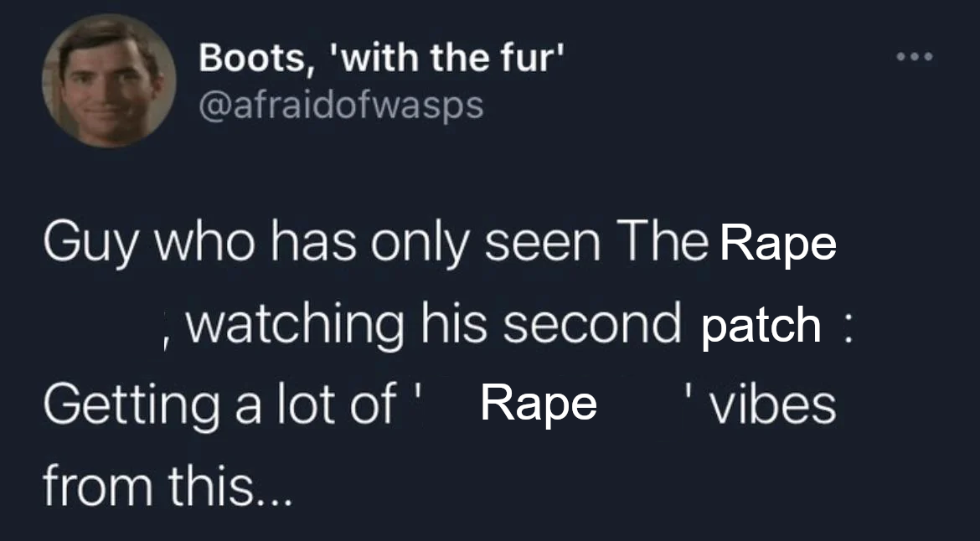Open the profile via name Boots, 'with the fur'

point(381,59)
